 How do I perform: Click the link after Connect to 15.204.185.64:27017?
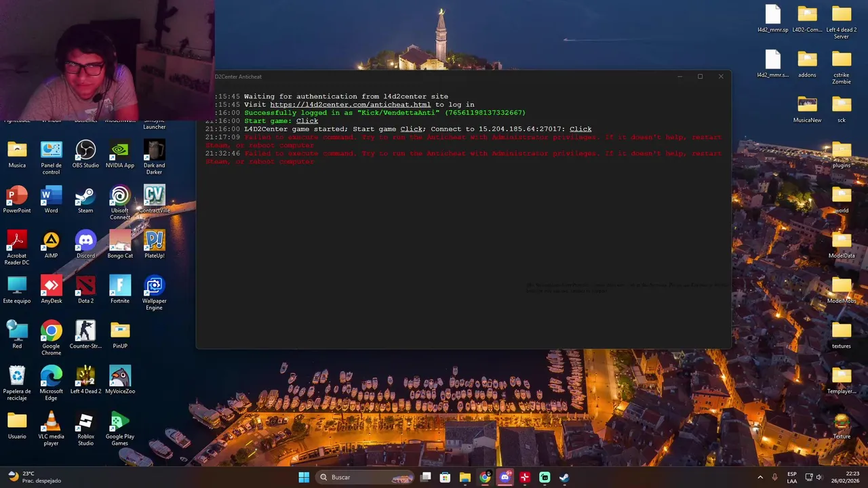tap(580, 129)
